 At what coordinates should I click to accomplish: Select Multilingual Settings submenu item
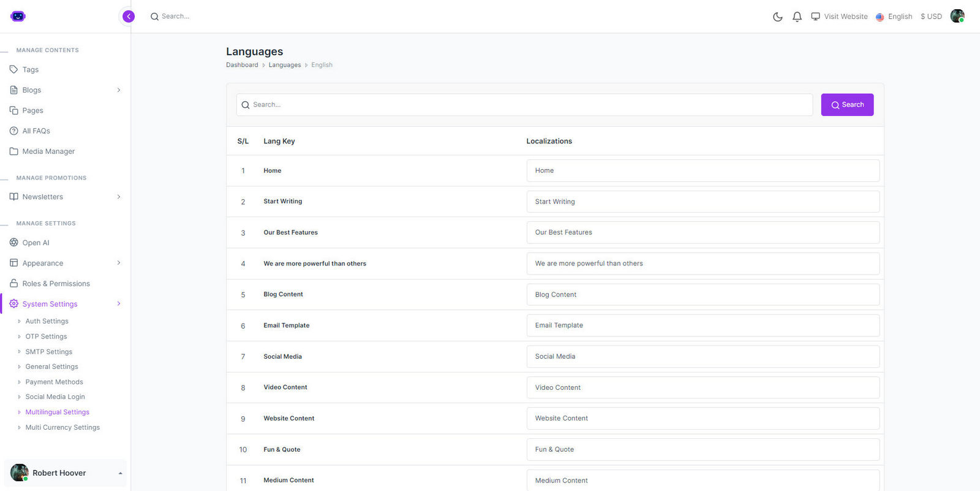click(x=58, y=412)
